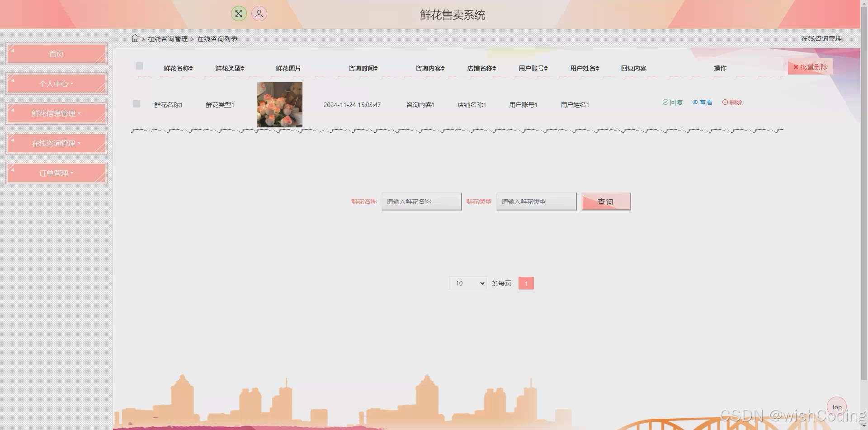Image resolution: width=868 pixels, height=430 pixels.
Task: Click the fullscreen expand icon in header
Action: (x=239, y=13)
